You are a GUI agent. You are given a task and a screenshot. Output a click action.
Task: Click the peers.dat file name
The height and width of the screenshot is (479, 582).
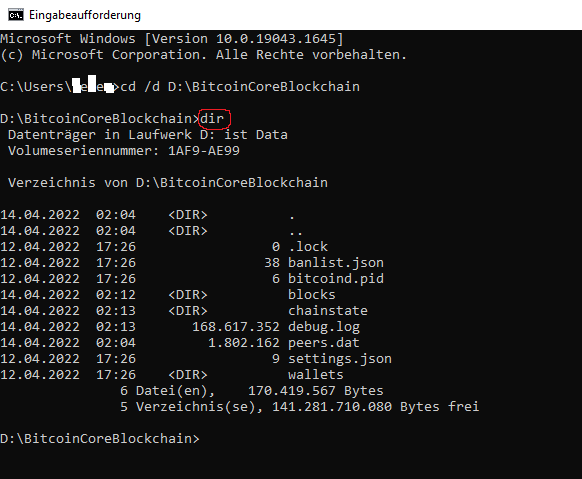point(324,343)
